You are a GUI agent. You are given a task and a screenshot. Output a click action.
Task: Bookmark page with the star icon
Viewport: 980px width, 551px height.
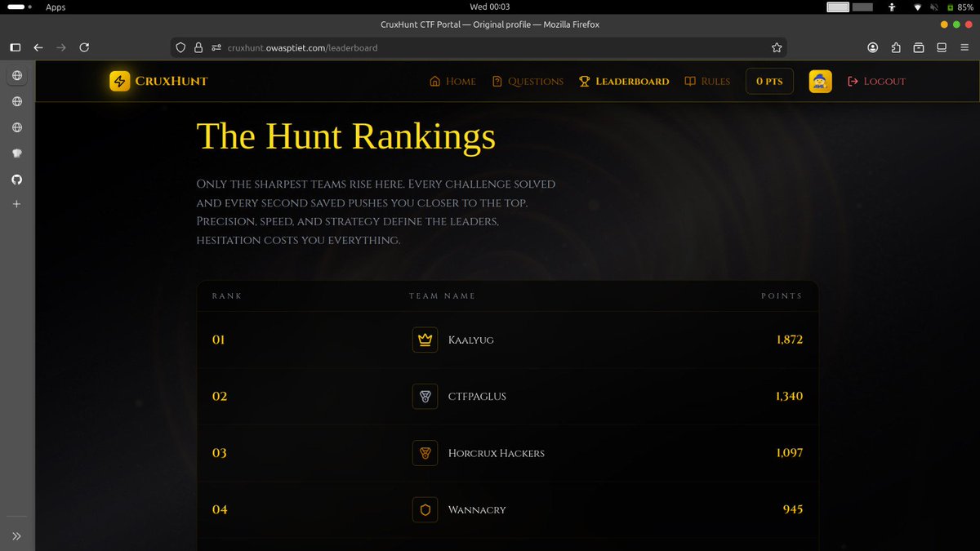(x=777, y=47)
